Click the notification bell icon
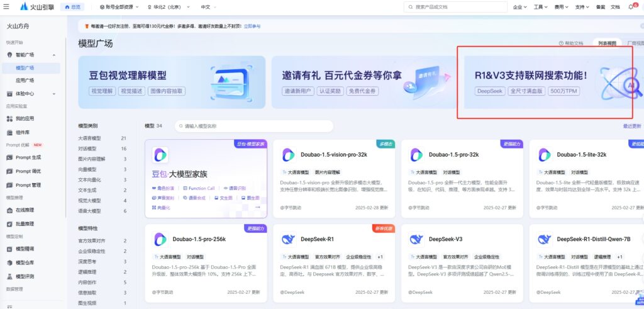644x309 pixels. click(631, 7)
